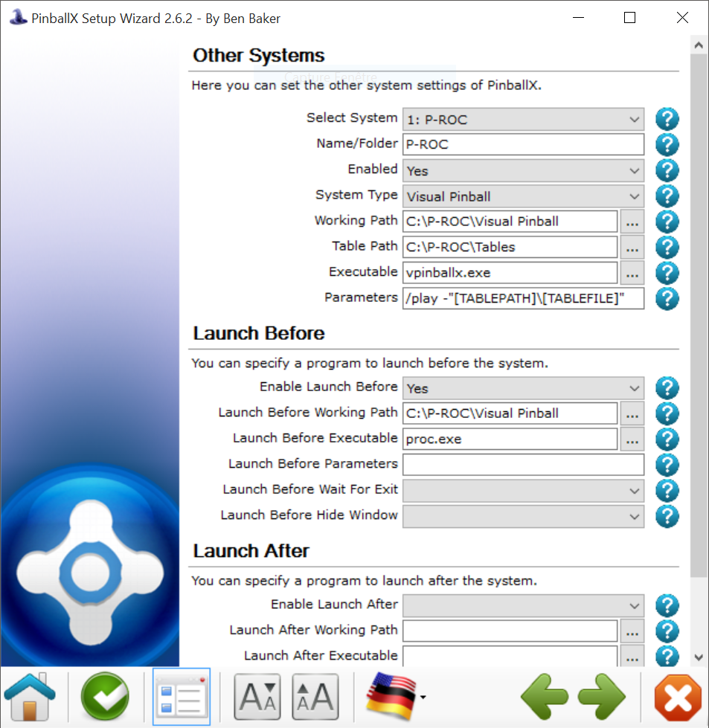Click help icon beside Table Path

pos(667,248)
